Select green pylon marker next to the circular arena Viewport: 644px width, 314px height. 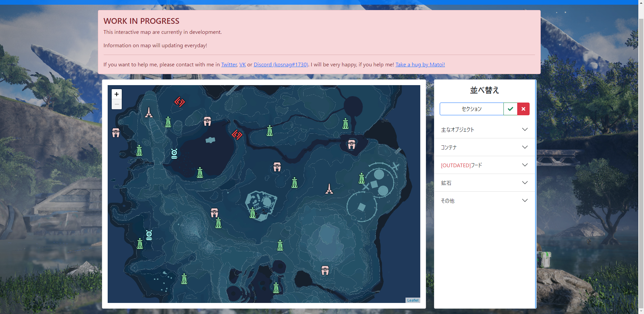point(362,178)
